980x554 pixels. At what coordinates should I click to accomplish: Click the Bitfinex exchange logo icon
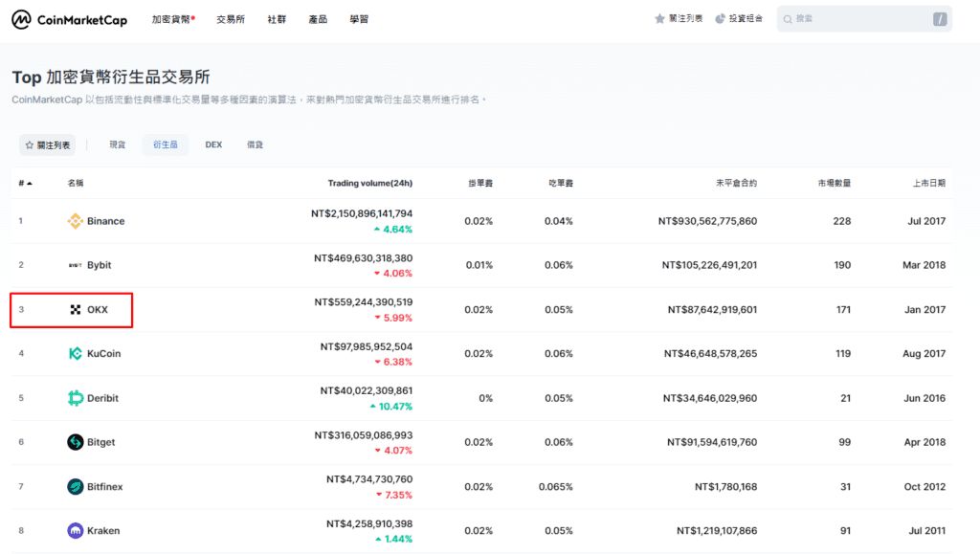tap(75, 487)
